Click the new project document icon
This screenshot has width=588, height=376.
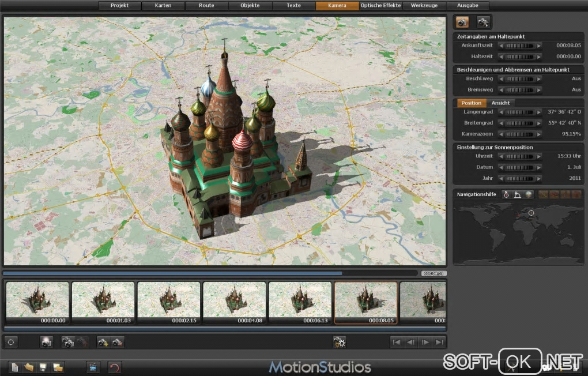(x=15, y=367)
